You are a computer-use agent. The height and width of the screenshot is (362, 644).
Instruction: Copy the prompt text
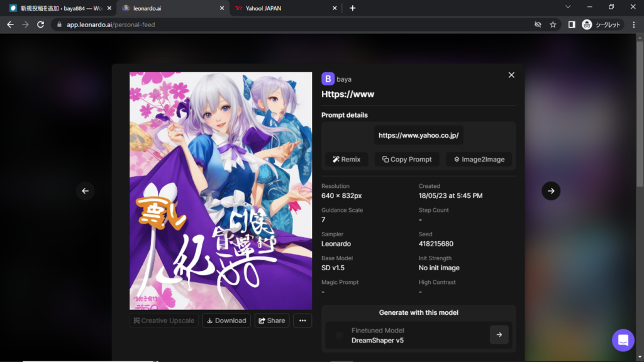[x=407, y=159]
